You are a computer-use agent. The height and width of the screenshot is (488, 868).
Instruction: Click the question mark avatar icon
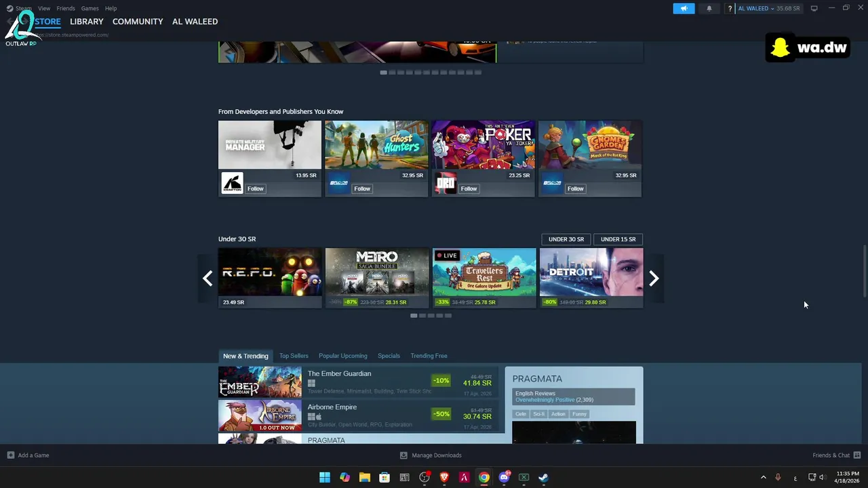coord(730,8)
